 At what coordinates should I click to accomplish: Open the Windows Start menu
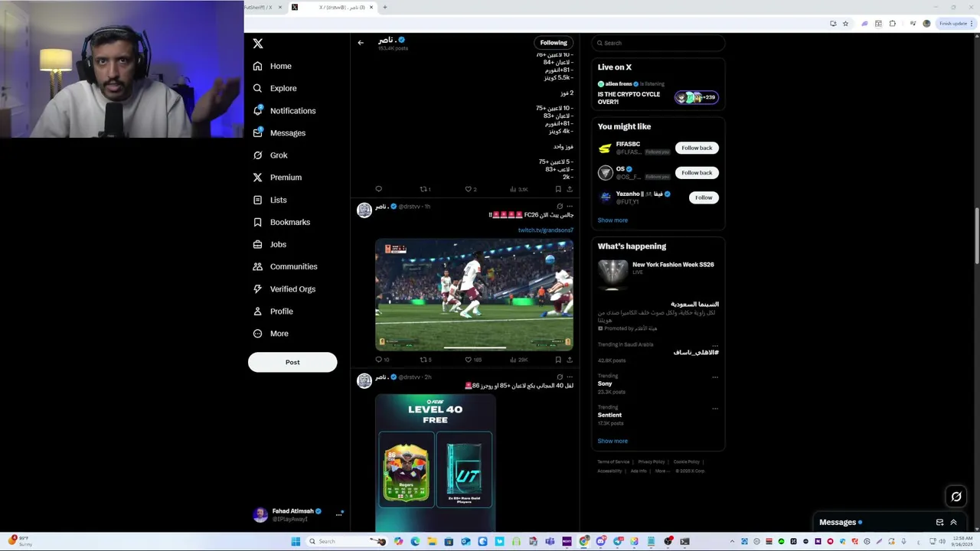pos(296,541)
